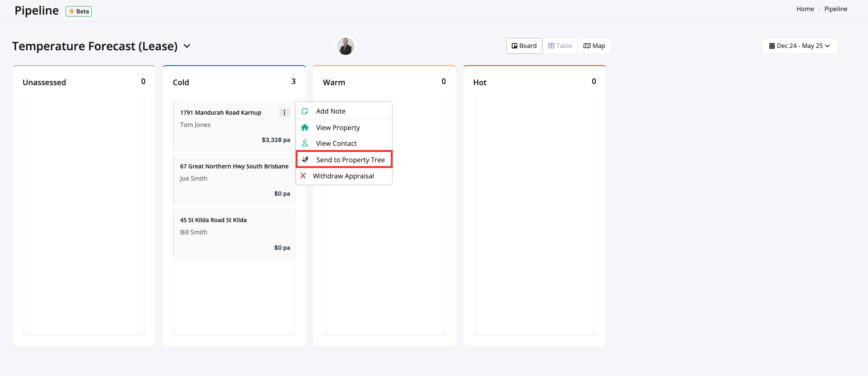Switch to Board view

point(524,46)
